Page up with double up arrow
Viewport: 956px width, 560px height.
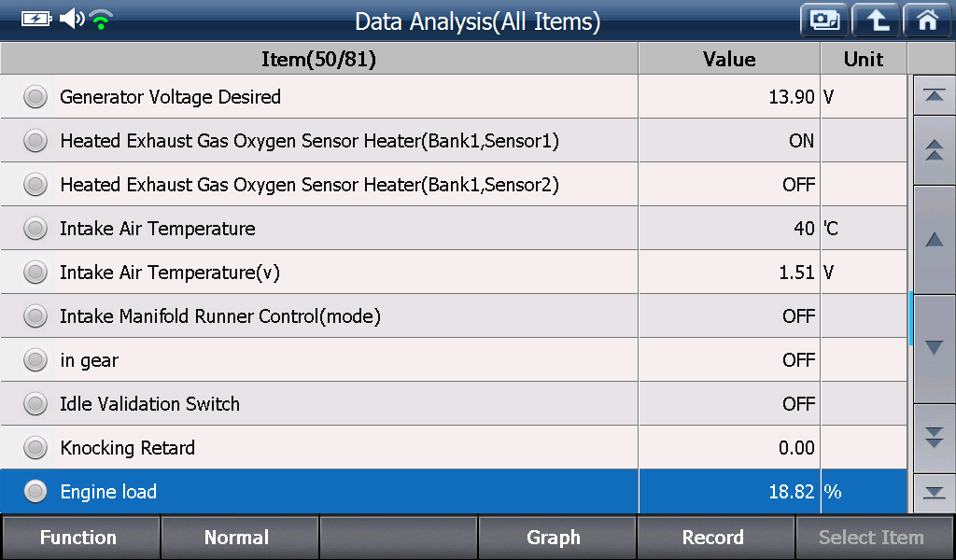tap(934, 150)
